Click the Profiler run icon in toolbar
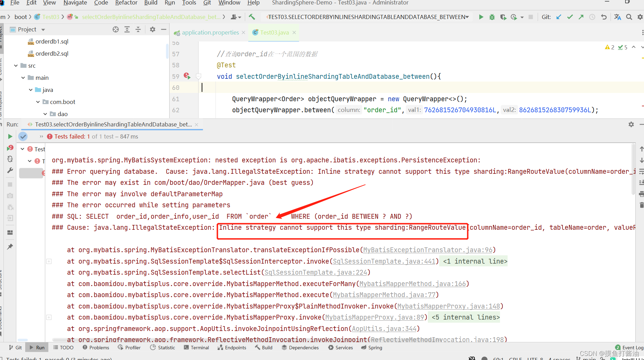 (x=514, y=17)
